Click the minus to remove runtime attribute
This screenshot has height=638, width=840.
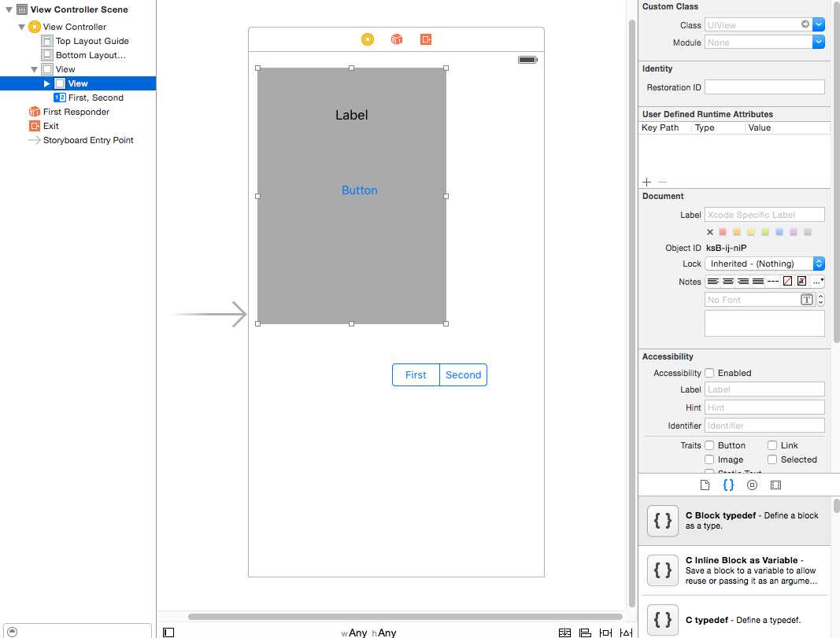coord(663,182)
